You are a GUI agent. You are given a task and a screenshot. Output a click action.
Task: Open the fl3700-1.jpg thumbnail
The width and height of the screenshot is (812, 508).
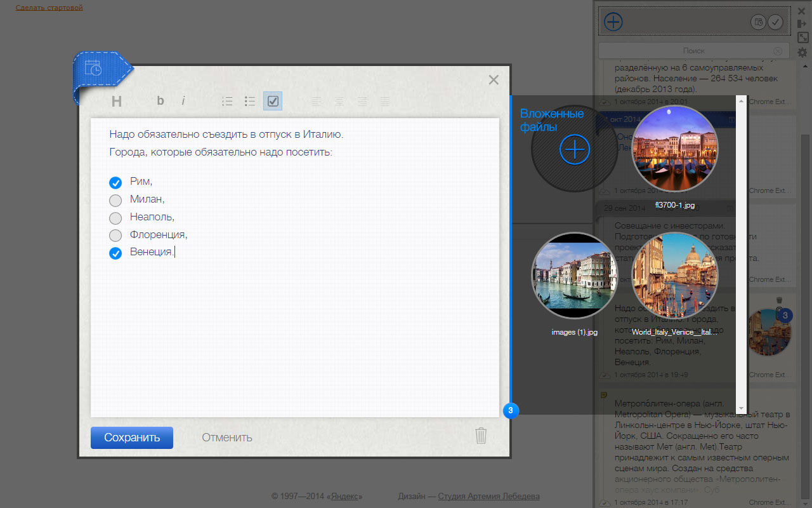point(675,149)
